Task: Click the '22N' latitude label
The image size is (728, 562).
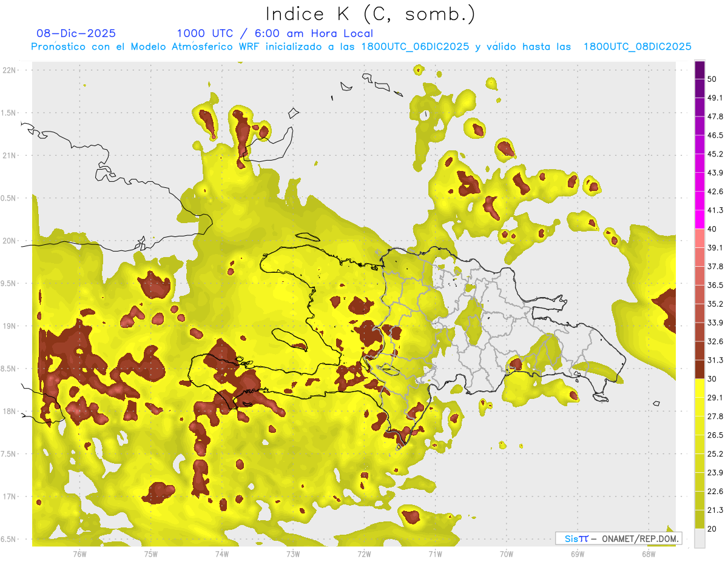Action: pos(9,70)
